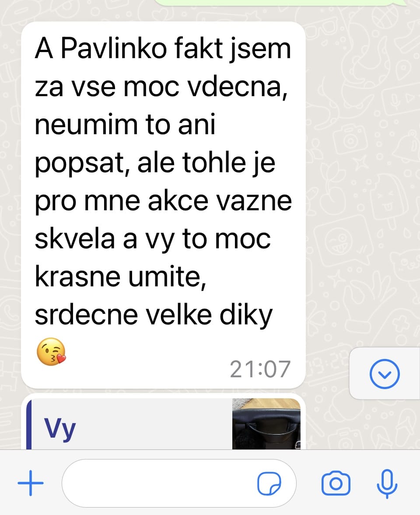Tap the line 'krasne umite,' in bubble
The image size is (420, 515).
121,277
